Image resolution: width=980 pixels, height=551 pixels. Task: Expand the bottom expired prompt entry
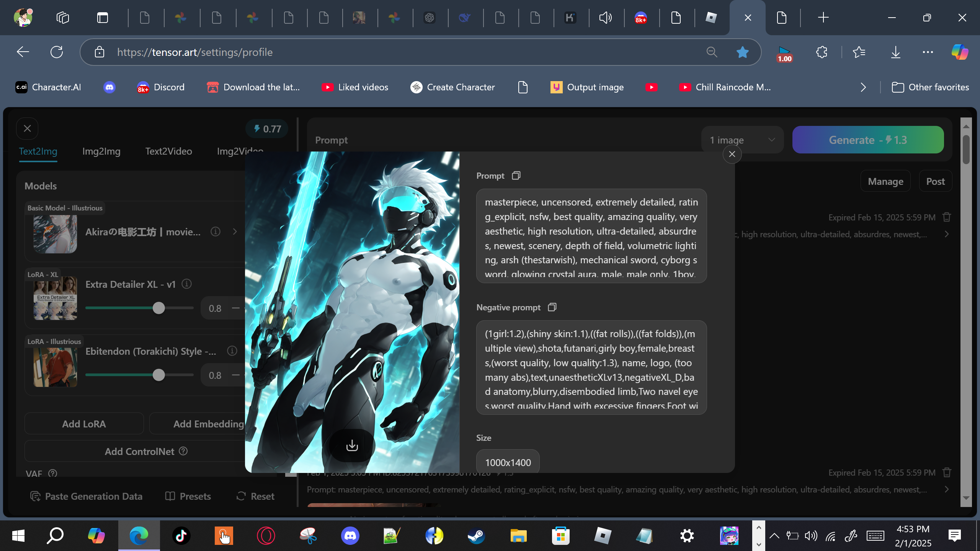pos(947,489)
